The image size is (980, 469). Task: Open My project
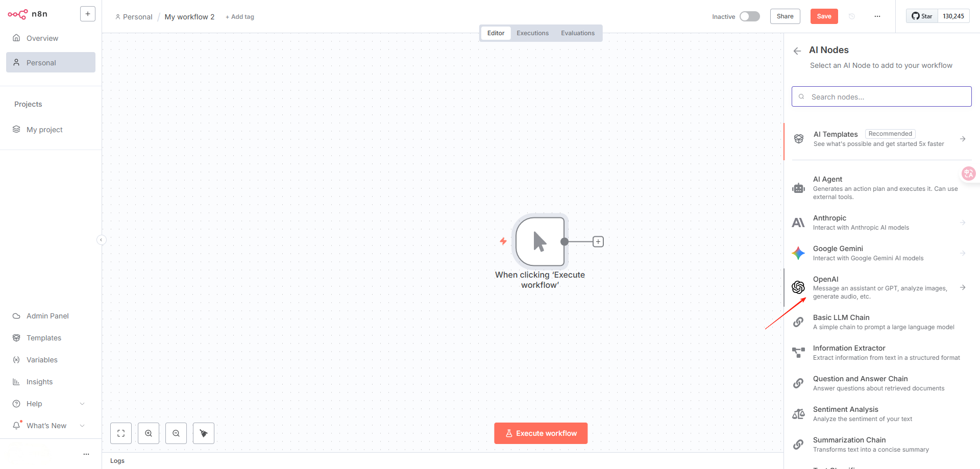51,130
